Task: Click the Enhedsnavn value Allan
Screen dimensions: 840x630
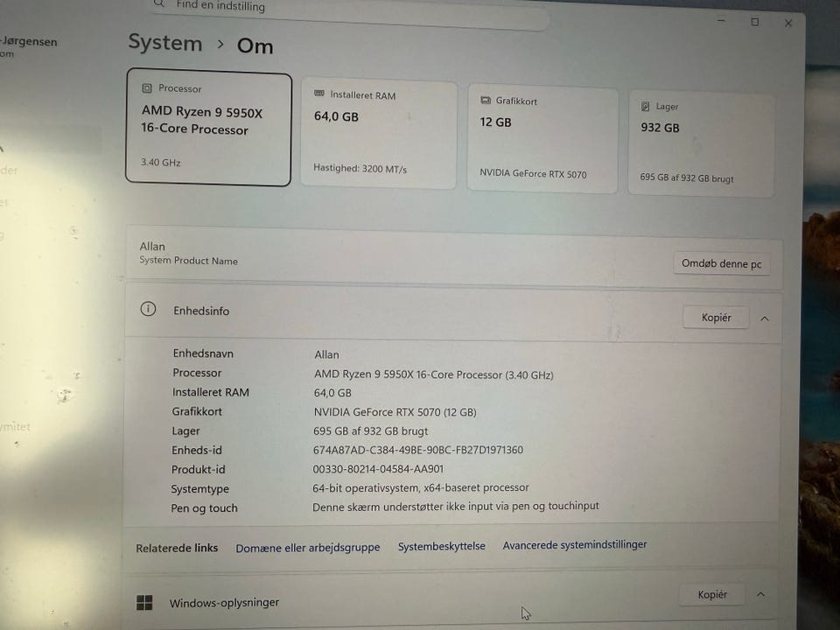Action: (326, 354)
